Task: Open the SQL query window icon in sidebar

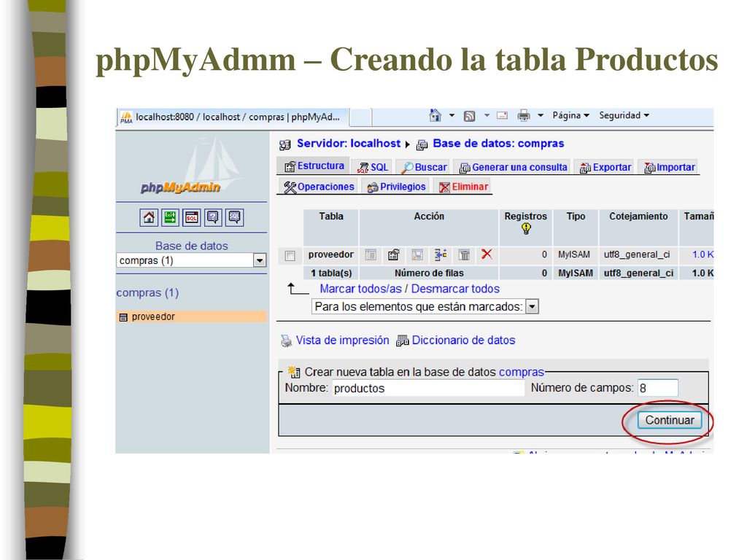Action: click(x=192, y=217)
